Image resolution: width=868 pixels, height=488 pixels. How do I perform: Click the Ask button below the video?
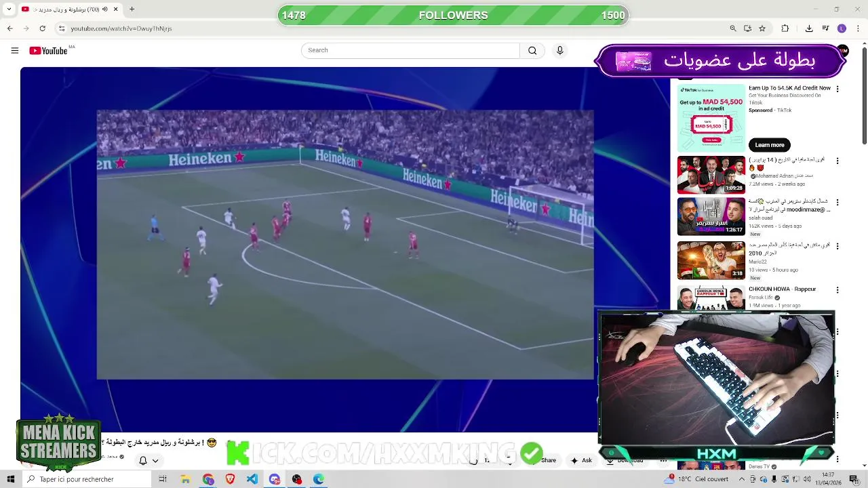pyautogui.click(x=581, y=460)
